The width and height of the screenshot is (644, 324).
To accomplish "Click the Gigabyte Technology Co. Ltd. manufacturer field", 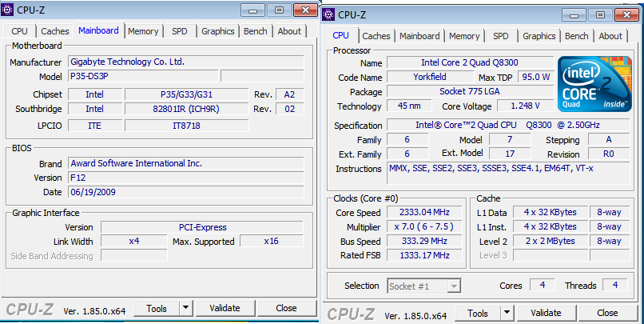I will [185, 62].
